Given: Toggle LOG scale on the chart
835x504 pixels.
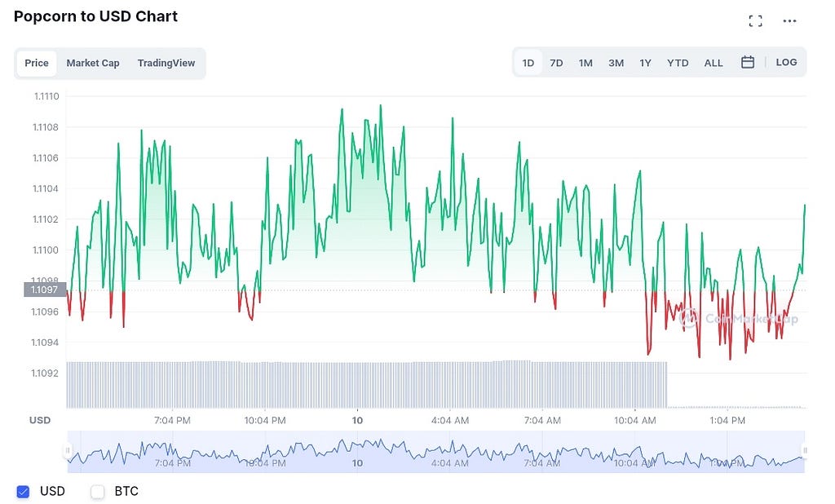Looking at the screenshot, I should 786,62.
